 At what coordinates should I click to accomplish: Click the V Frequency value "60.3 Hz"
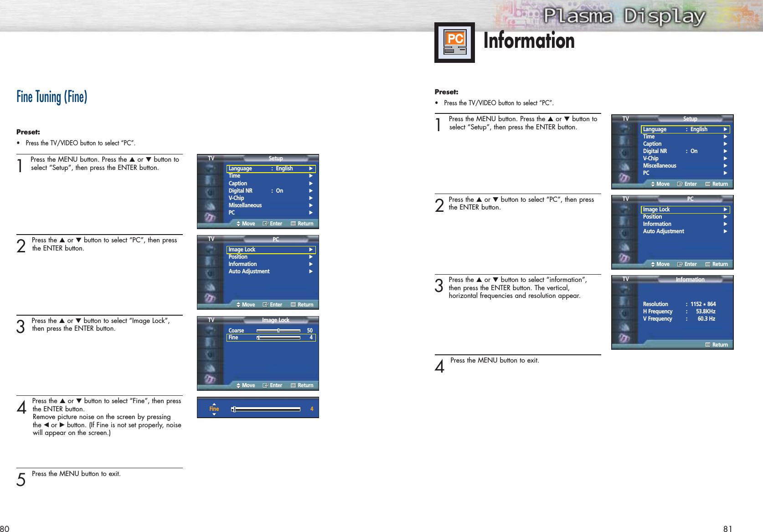pos(706,319)
